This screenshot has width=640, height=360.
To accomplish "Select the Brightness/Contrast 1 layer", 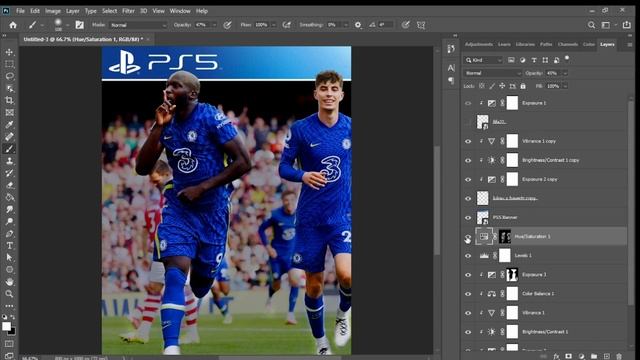I will 545,332.
